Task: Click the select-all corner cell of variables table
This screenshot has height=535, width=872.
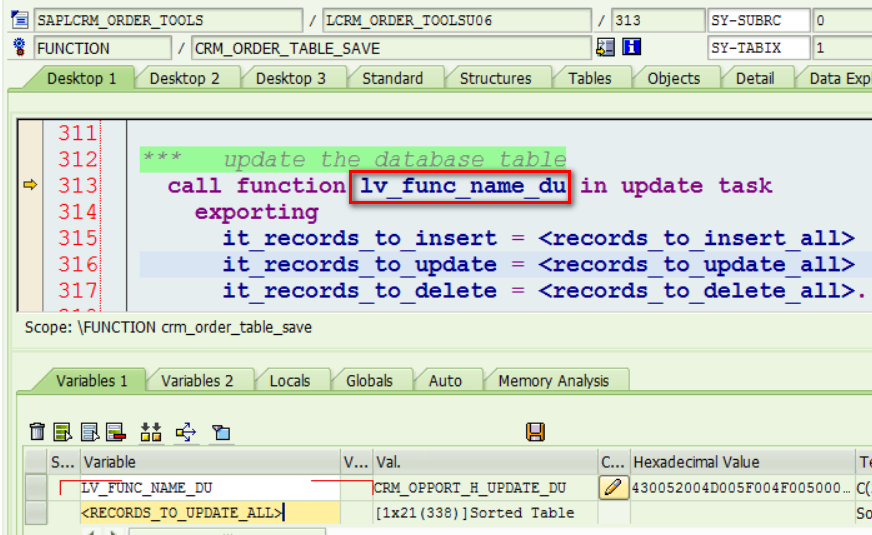Action: click(x=36, y=462)
